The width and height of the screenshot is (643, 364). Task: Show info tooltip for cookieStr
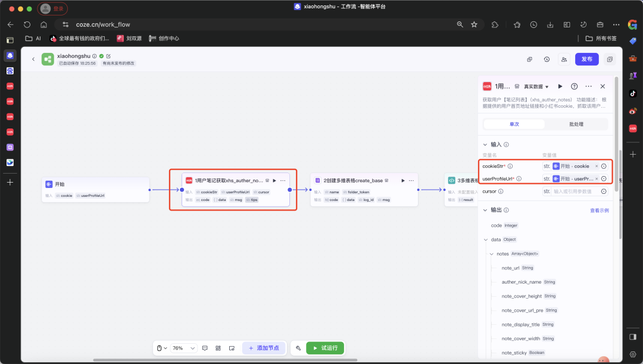(x=510, y=166)
